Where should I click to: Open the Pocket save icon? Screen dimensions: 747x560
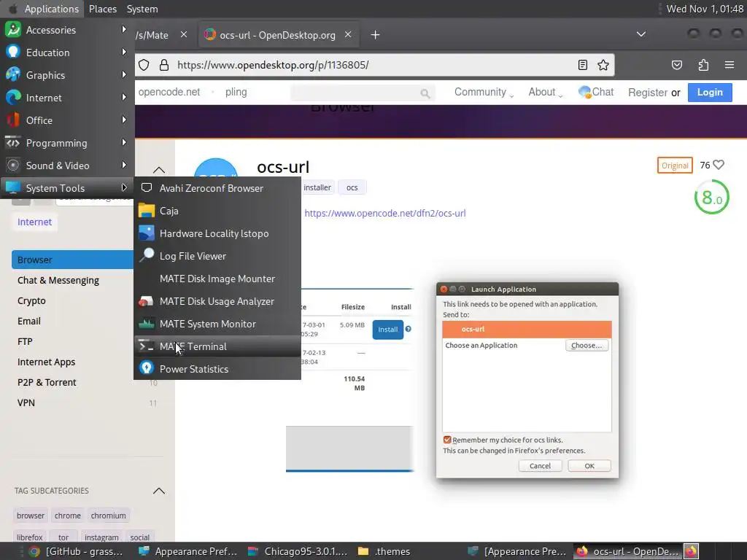677,65
